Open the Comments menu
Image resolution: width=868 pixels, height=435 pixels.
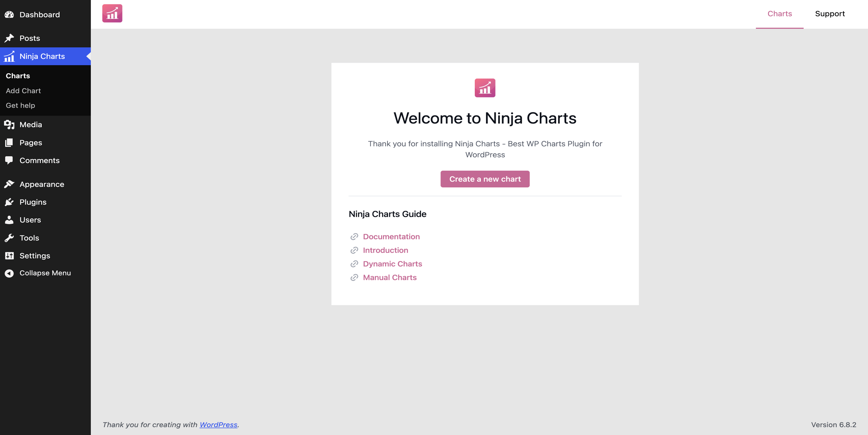pos(46,161)
